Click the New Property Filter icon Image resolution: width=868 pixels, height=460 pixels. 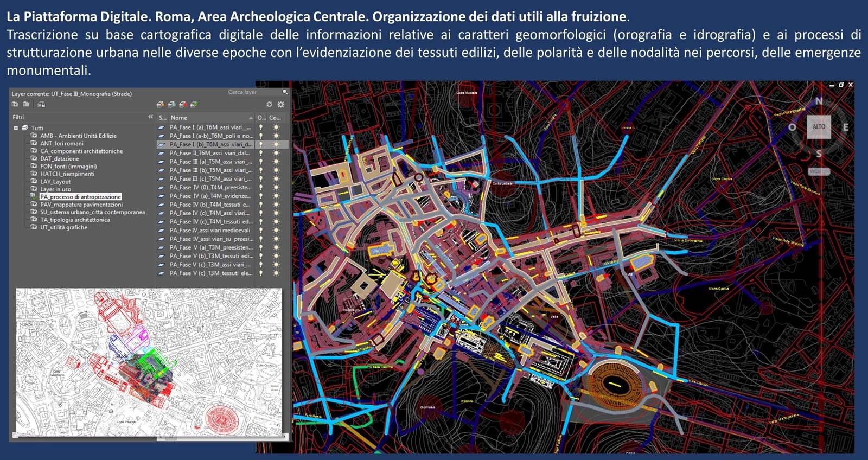point(15,105)
